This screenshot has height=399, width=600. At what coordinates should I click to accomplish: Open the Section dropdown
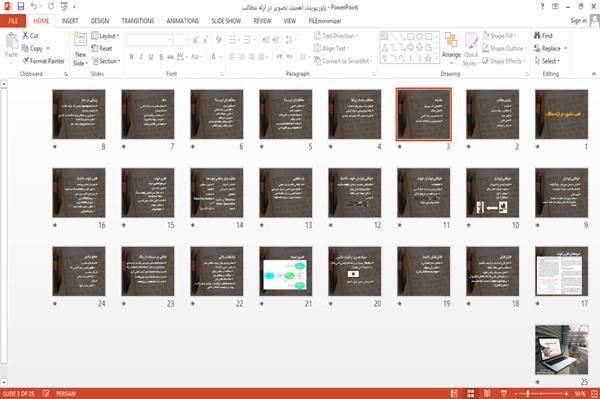click(x=106, y=61)
